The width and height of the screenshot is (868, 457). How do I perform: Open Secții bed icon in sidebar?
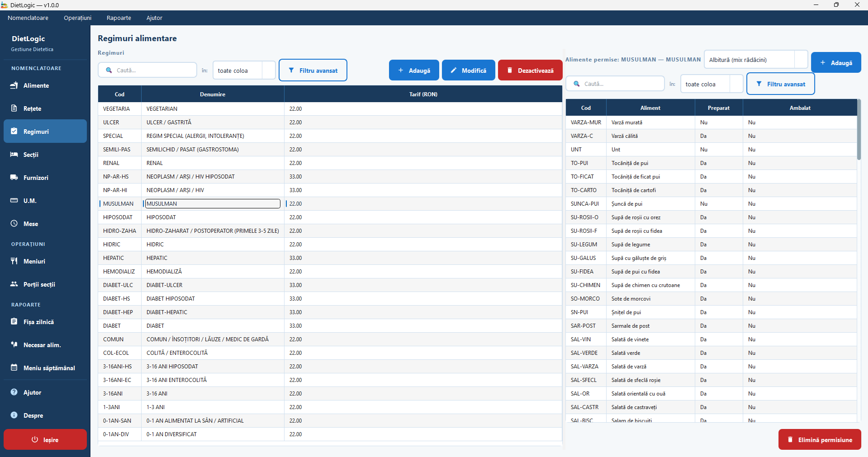point(14,155)
